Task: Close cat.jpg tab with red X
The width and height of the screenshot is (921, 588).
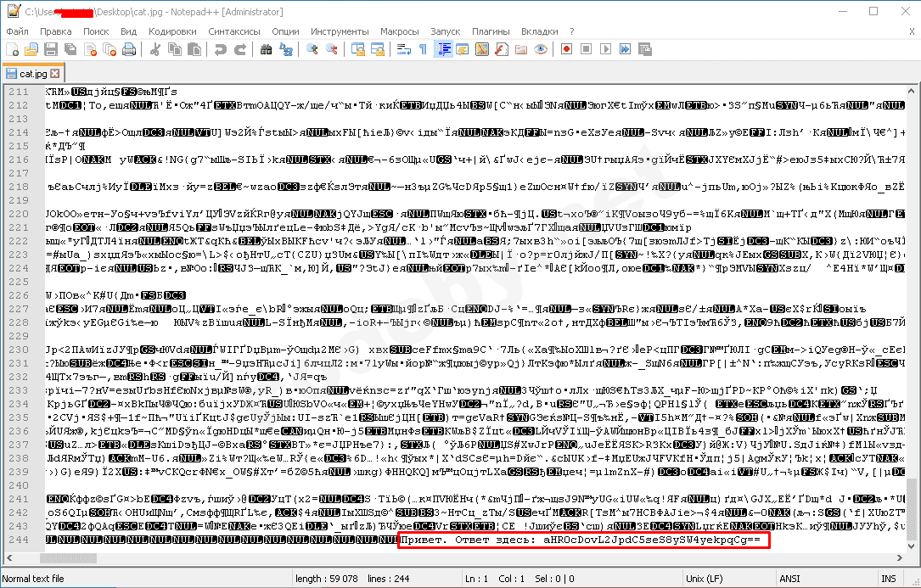Action: pyautogui.click(x=54, y=74)
